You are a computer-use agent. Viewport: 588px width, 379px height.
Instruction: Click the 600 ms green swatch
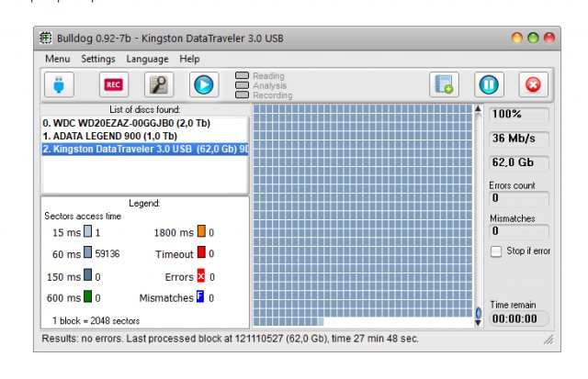coord(87,295)
